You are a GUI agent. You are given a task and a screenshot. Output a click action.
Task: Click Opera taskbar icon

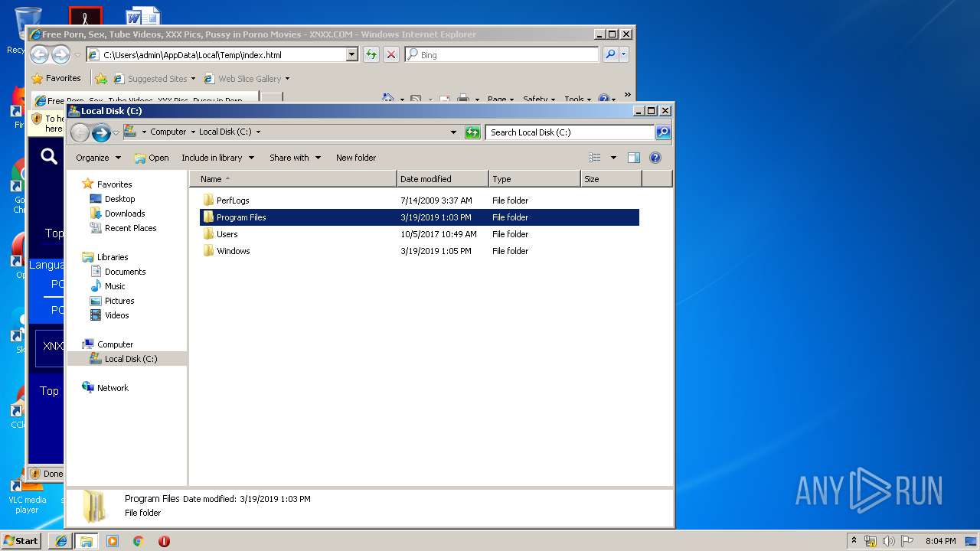point(164,541)
